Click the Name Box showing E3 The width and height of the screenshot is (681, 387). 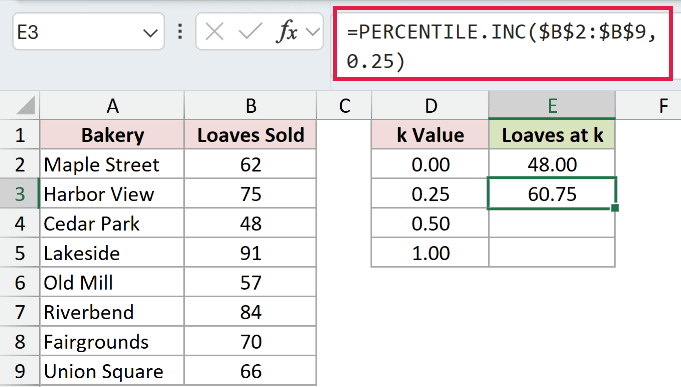[x=88, y=32]
